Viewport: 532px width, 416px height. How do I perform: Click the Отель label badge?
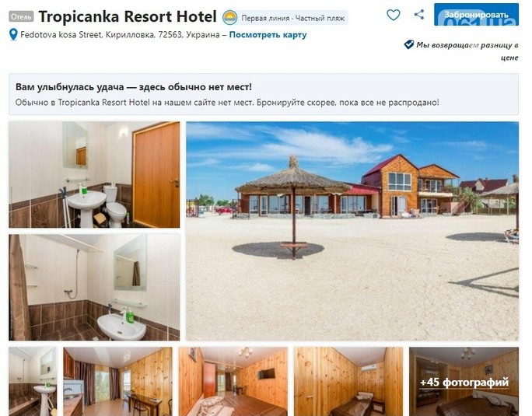(21, 16)
